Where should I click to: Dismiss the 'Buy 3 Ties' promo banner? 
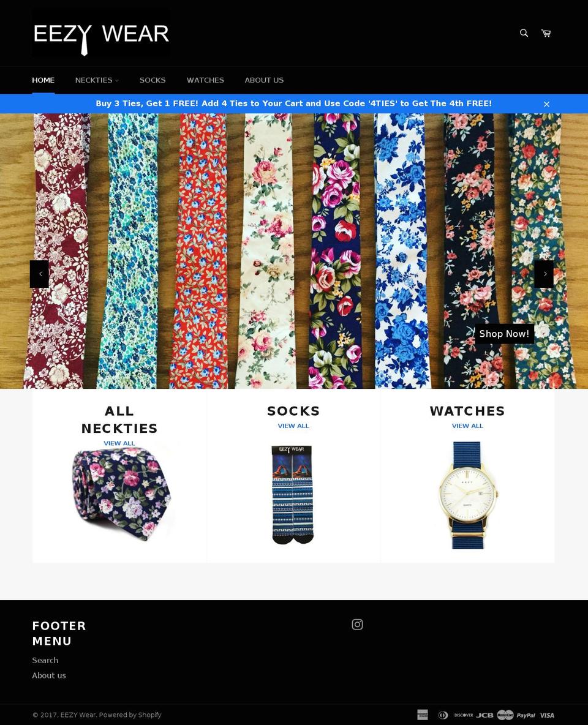pyautogui.click(x=546, y=103)
